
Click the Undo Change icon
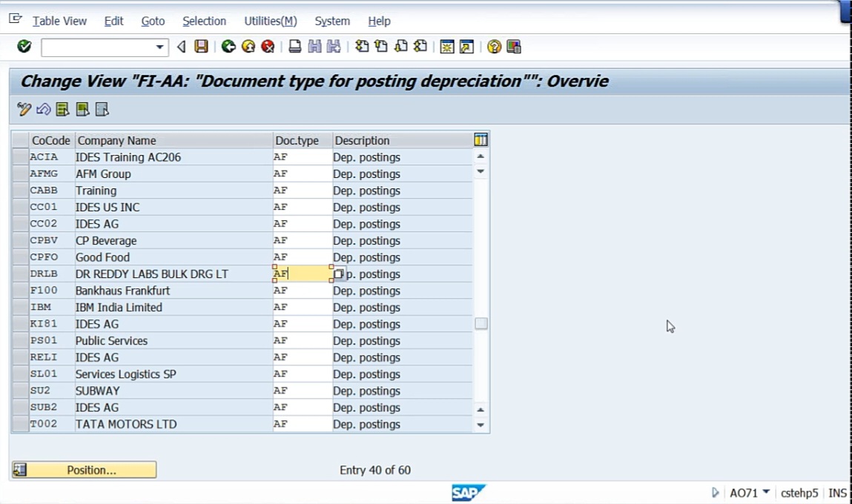(x=44, y=110)
